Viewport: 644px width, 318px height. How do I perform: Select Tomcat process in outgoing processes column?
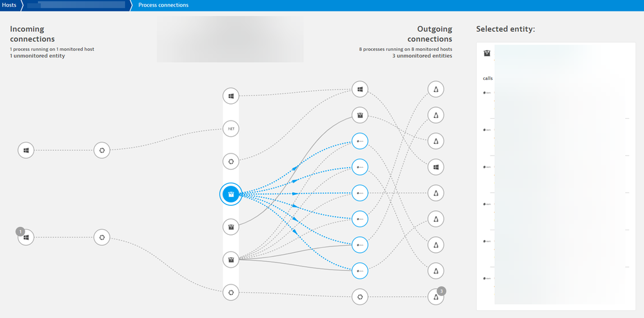pos(360,115)
